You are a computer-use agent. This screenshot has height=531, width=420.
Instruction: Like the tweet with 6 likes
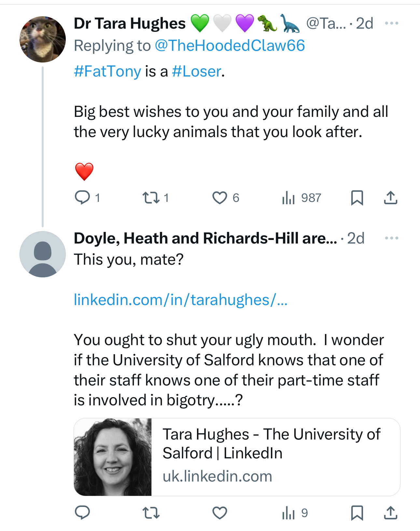pyautogui.click(x=220, y=197)
